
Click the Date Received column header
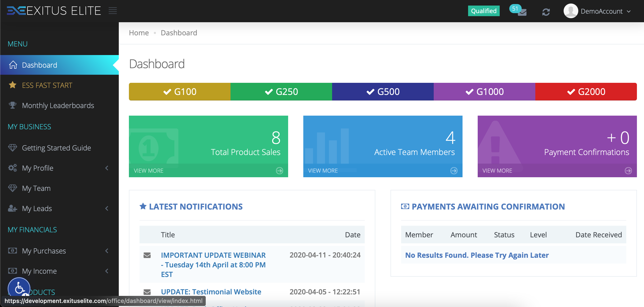click(599, 235)
